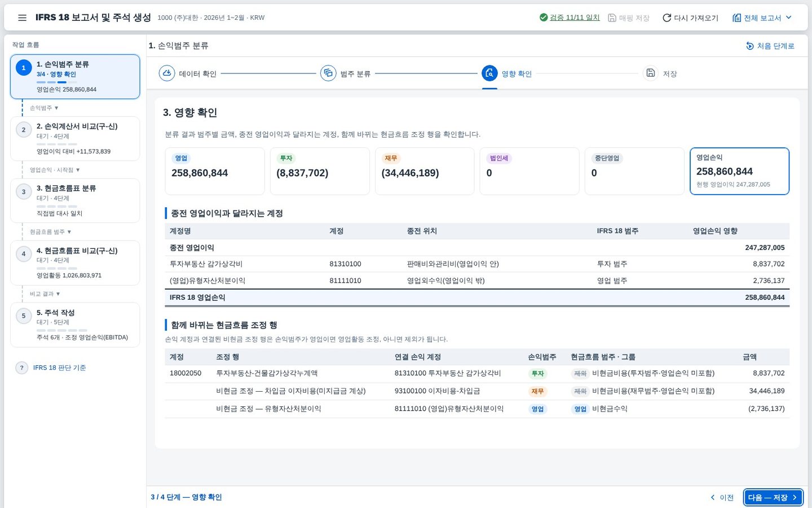Screen dimensions: 812x508
Task: Select the 데이터 확인 cloud step icon
Action: tap(167, 73)
